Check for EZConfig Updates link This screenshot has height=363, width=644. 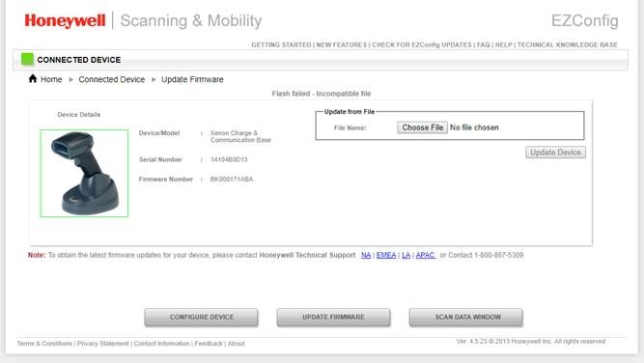pos(422,44)
